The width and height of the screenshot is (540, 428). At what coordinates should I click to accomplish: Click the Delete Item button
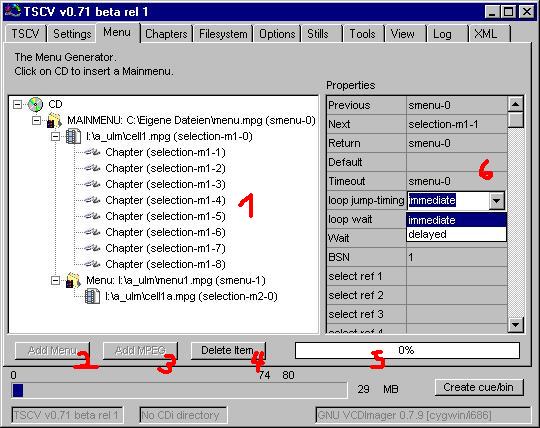228,350
